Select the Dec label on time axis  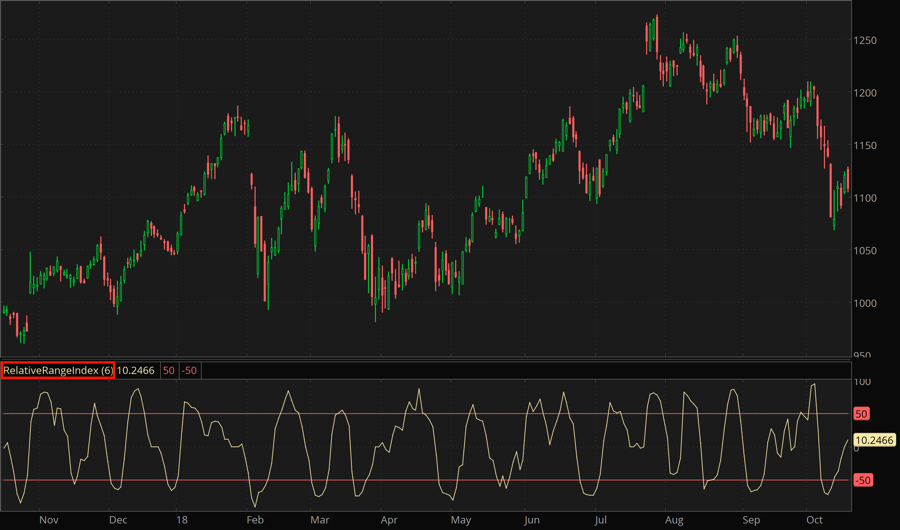point(118,520)
